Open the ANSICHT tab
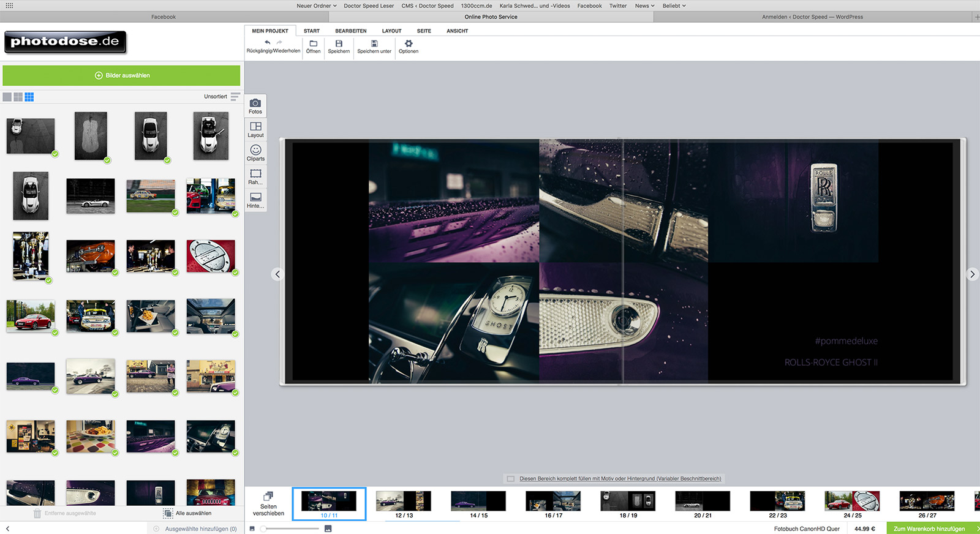This screenshot has width=980, height=534. [458, 31]
